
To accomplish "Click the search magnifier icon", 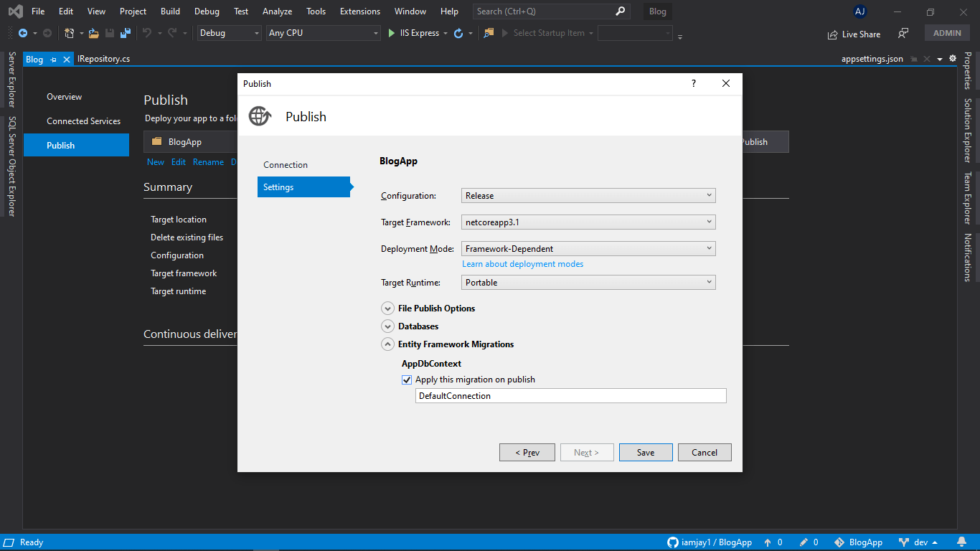I will click(x=621, y=11).
